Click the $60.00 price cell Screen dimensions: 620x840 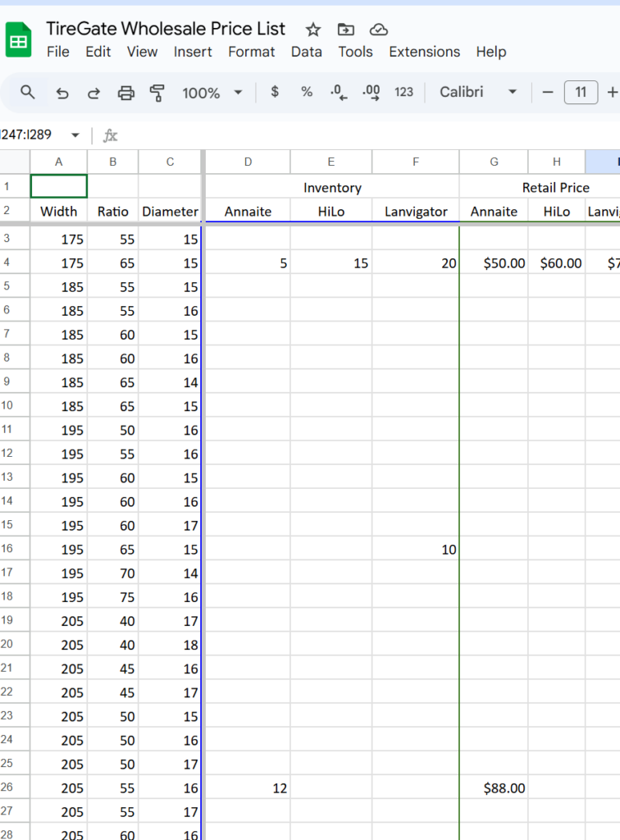(557, 263)
